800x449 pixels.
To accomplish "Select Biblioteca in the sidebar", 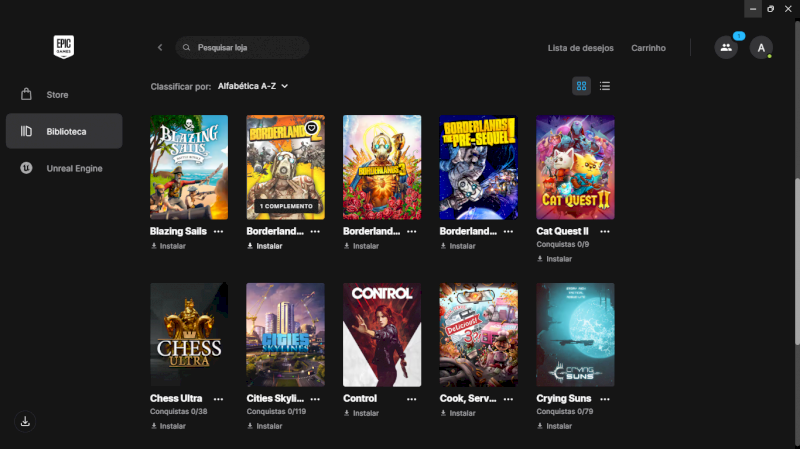I will (x=64, y=131).
